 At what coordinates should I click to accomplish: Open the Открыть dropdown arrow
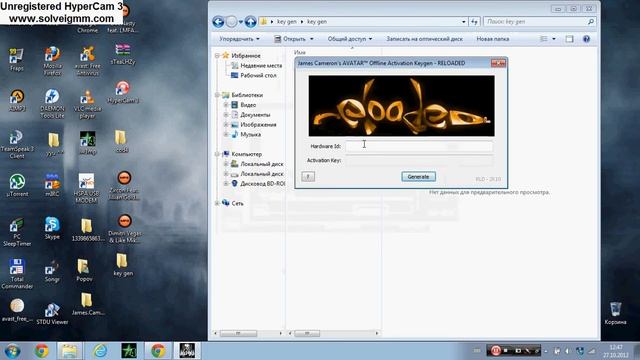311,39
